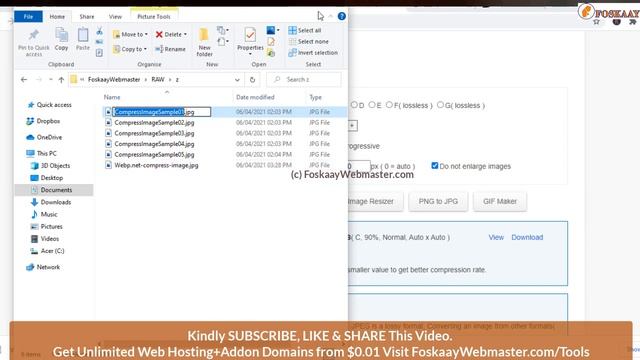Click the Rename ribbon button

click(x=170, y=49)
